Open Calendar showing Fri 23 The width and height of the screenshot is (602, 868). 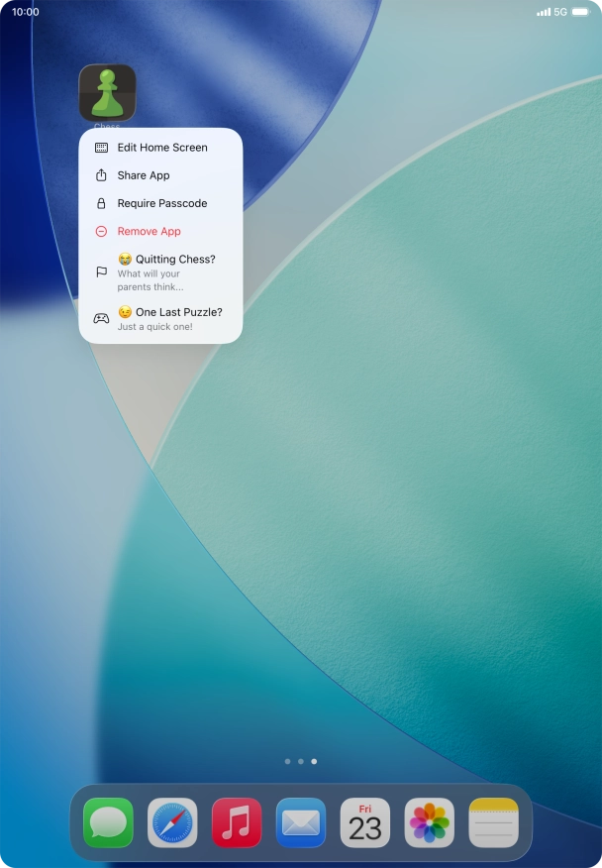[x=365, y=822]
